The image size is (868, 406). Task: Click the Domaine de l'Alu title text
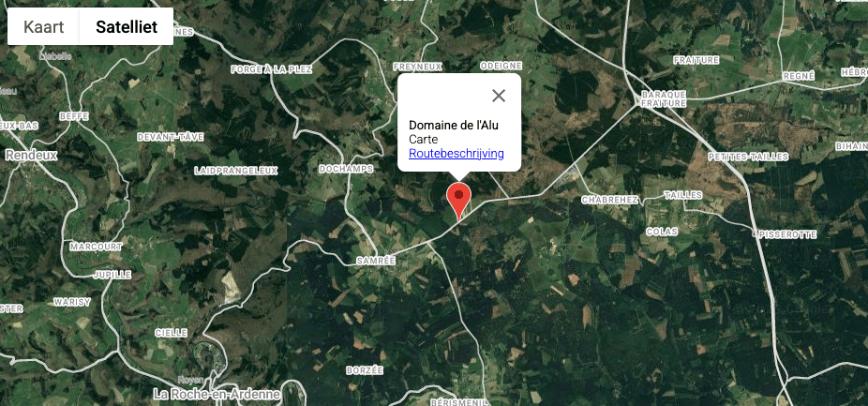point(454,126)
